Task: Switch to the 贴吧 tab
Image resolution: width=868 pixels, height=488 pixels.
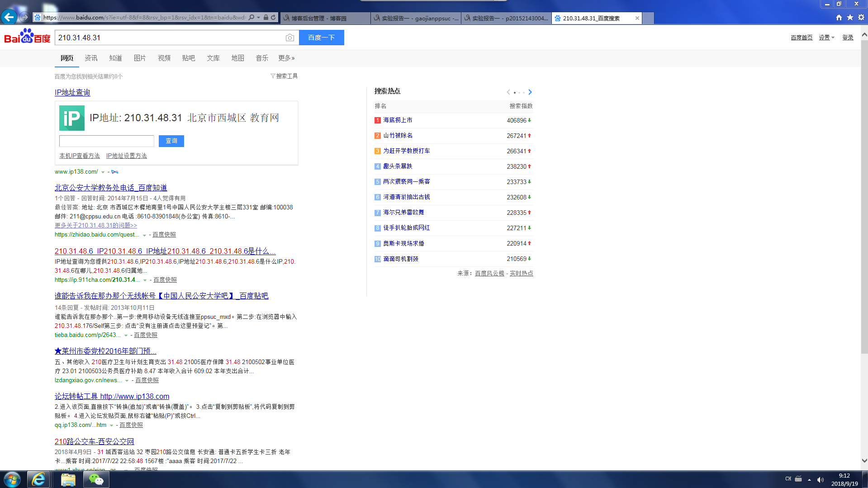Action: 189,58
